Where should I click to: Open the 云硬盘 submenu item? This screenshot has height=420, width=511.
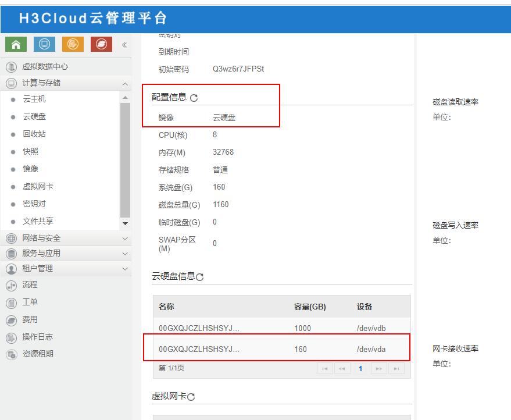click(x=34, y=117)
